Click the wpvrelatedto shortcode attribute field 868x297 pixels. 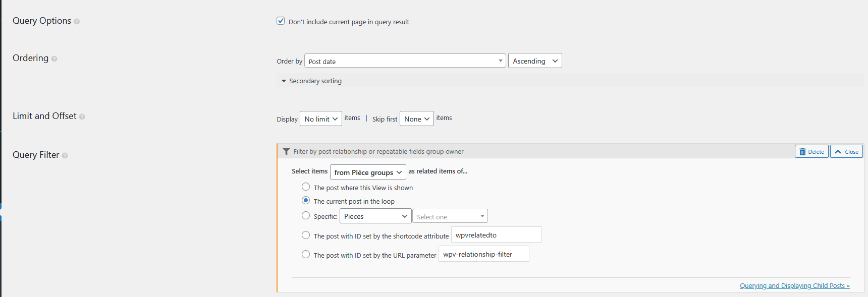coord(497,234)
